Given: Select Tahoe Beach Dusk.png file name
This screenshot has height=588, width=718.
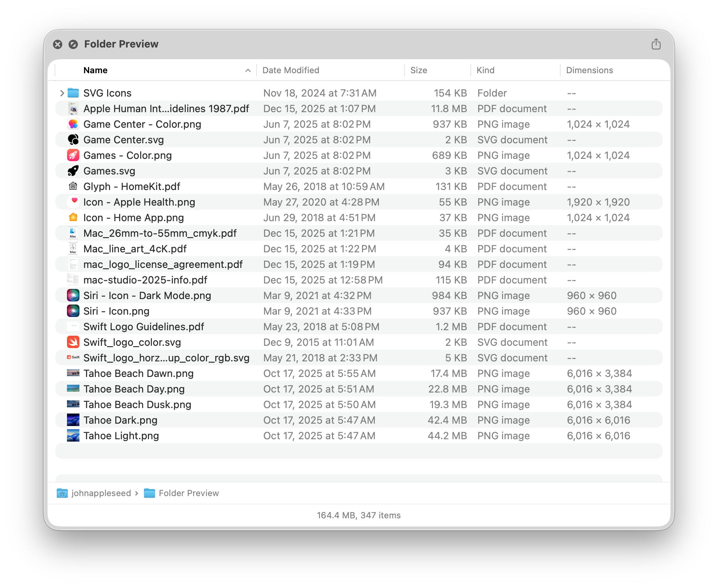Looking at the screenshot, I should click(x=137, y=405).
